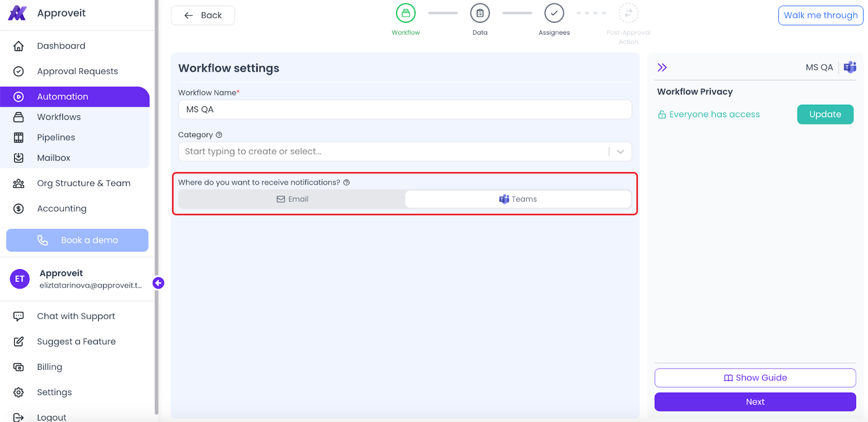Click the Category select field
Image resolution: width=868 pixels, height=422 pixels.
pyautogui.click(x=405, y=152)
